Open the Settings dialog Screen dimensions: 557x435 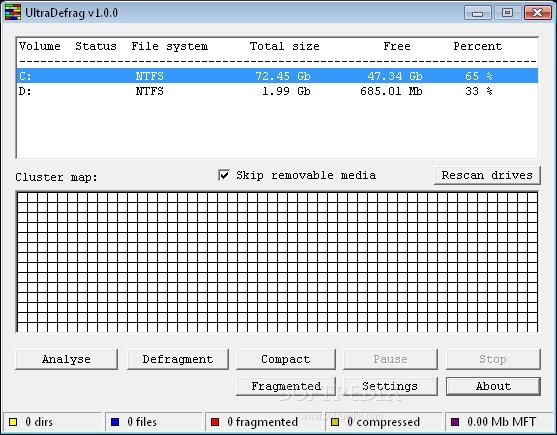point(390,386)
